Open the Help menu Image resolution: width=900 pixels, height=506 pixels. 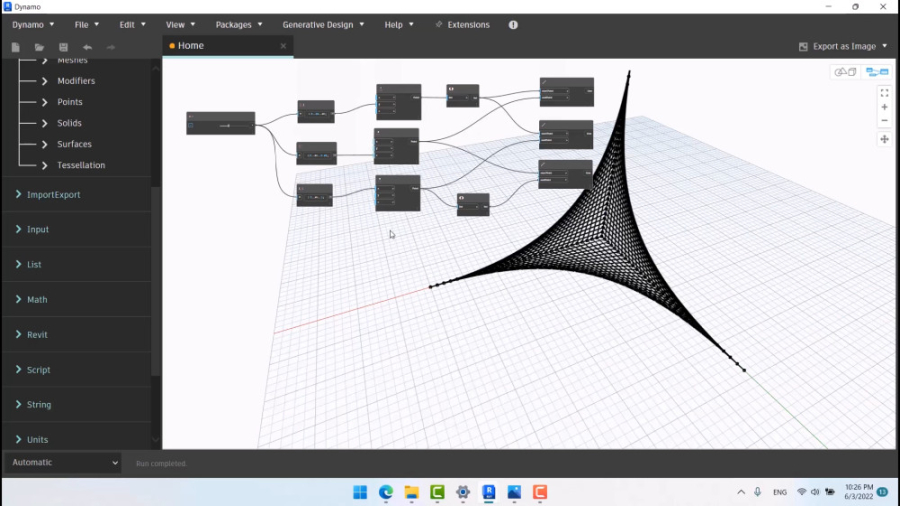coord(399,25)
